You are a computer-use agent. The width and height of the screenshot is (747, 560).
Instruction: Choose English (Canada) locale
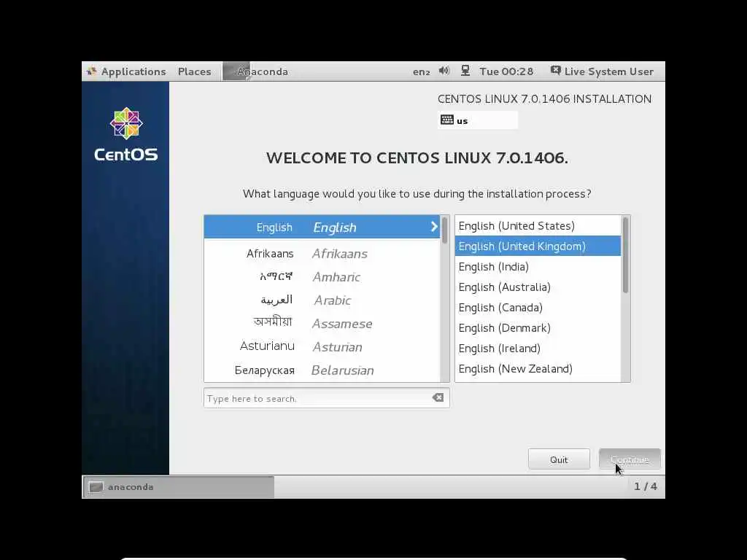tap(538, 308)
